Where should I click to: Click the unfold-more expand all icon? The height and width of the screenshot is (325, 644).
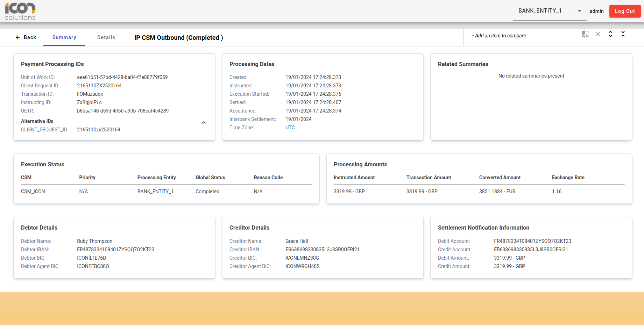(x=610, y=34)
